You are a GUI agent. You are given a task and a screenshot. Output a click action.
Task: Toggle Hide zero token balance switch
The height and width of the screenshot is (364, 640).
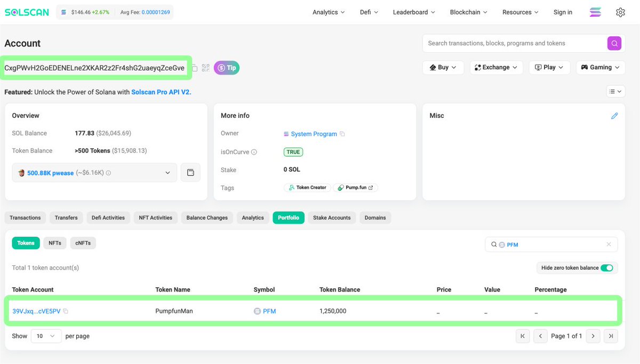607,268
